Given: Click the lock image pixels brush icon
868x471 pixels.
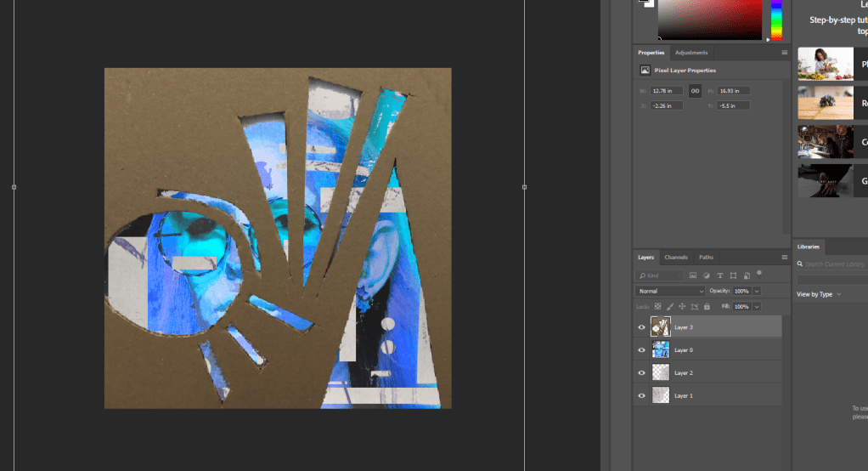Looking at the screenshot, I should click(669, 306).
